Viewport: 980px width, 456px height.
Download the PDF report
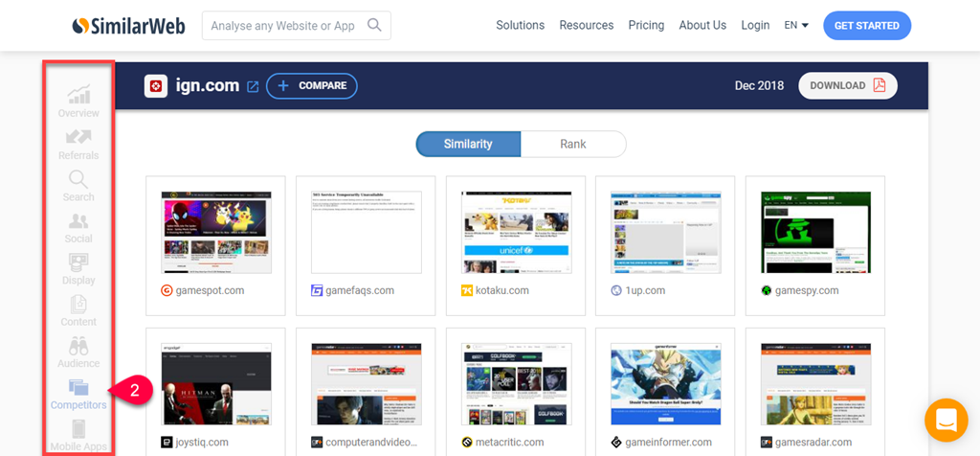pos(848,85)
